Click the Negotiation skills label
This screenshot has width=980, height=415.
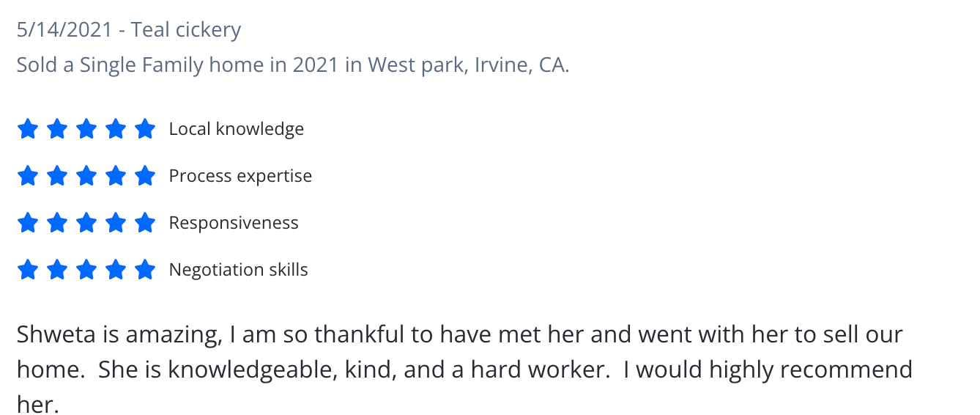pos(238,270)
